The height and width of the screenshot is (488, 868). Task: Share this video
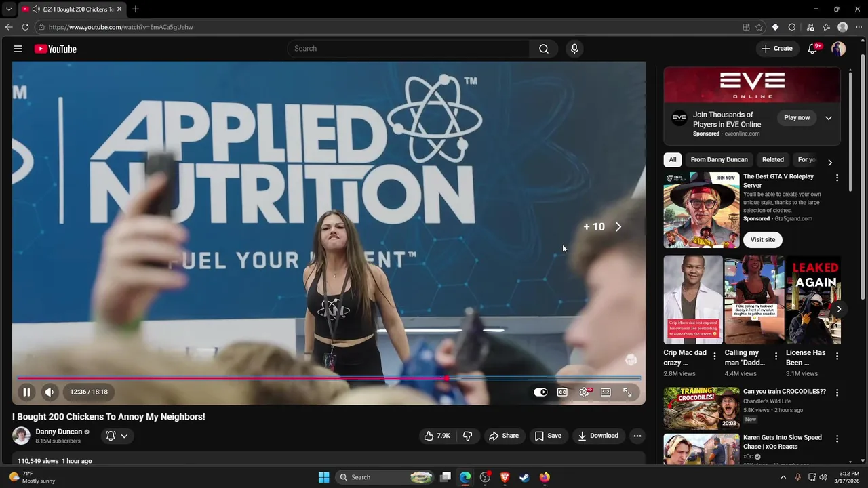tap(504, 436)
